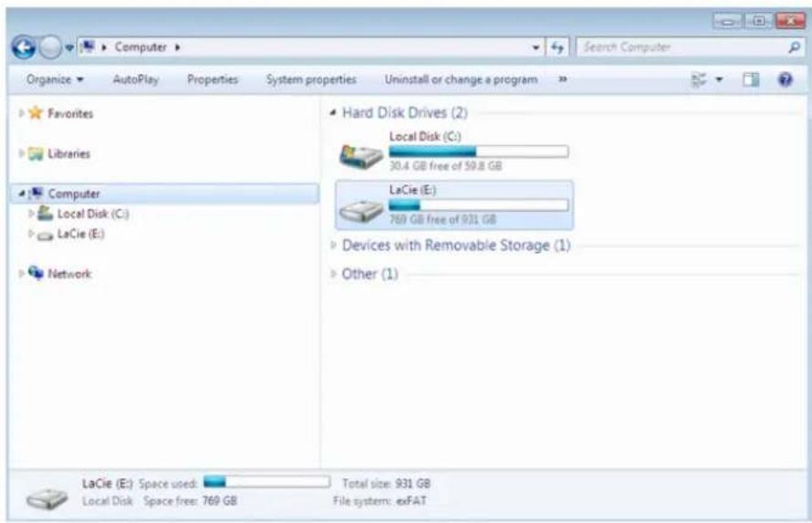Image resolution: width=812 pixels, height=523 pixels.
Task: Click the LaCie (E:) usage bar
Action: [x=478, y=205]
